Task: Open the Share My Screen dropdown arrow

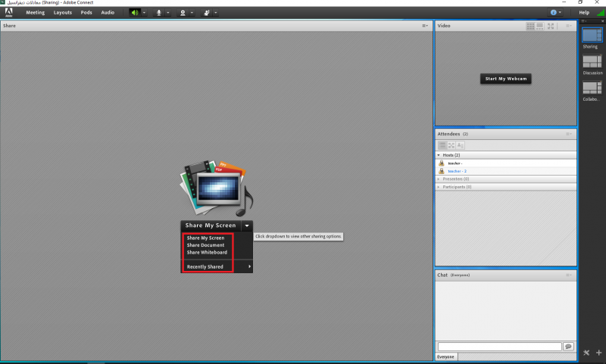Action: [x=246, y=226]
